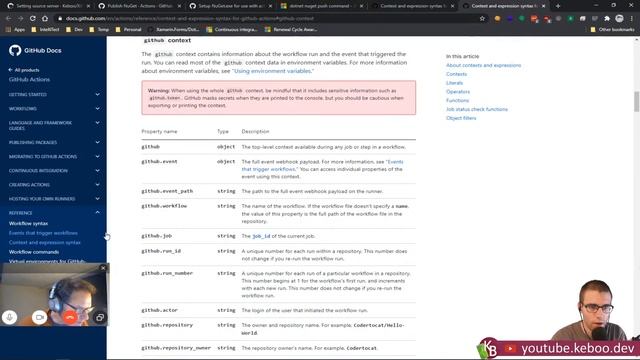
Task: Go to the browser home page
Action: [x=45, y=18]
